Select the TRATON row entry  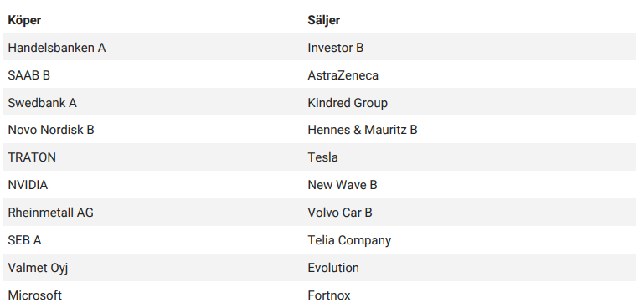click(32, 157)
